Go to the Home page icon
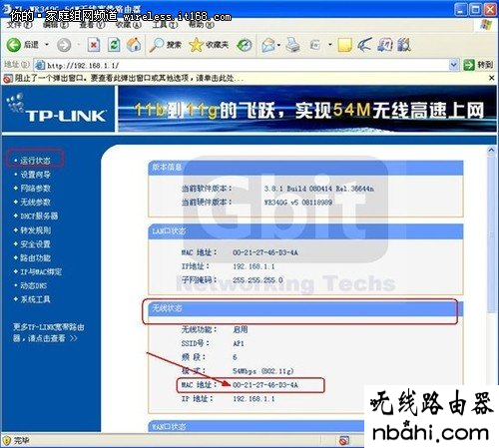The image size is (499, 448). 134,45
